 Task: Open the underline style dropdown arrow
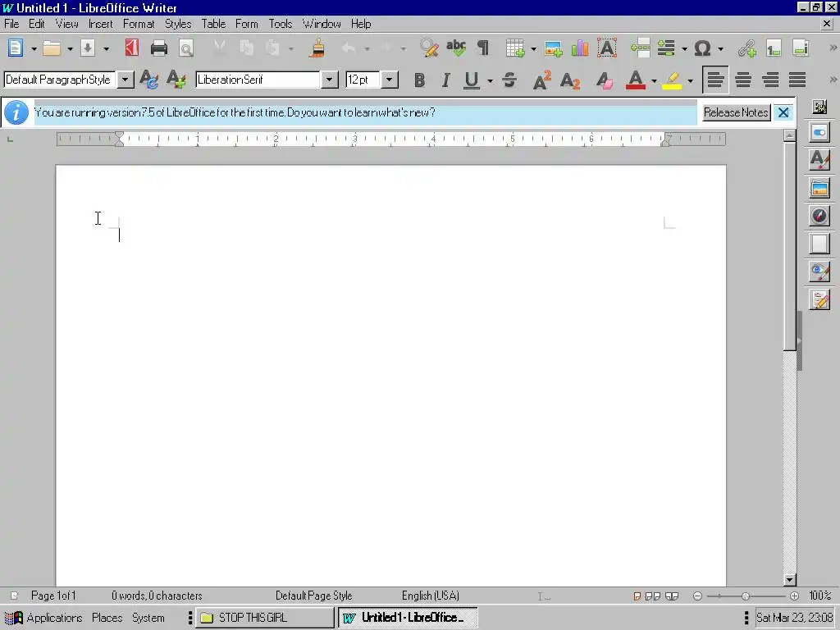click(x=490, y=81)
